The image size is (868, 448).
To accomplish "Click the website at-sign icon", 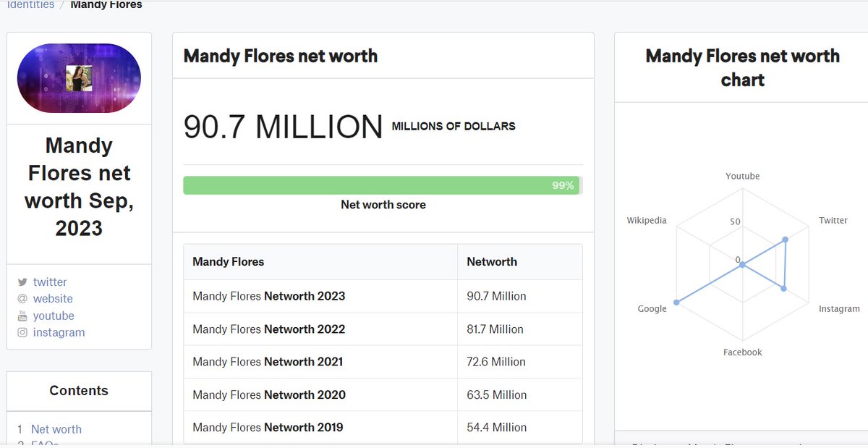I will [22, 299].
